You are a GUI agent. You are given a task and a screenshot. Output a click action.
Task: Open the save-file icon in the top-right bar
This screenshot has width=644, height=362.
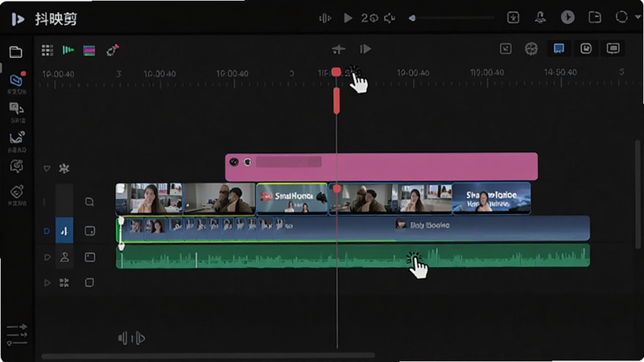[595, 17]
